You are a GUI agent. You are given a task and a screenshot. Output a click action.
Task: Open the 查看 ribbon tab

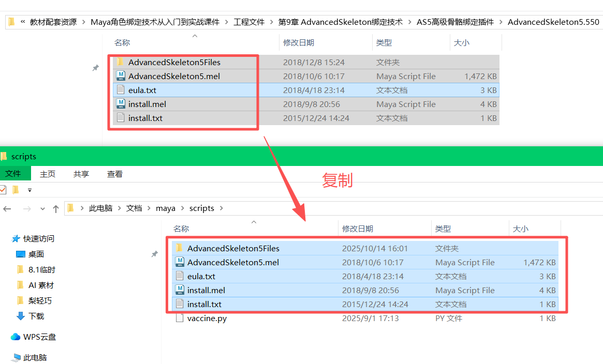[x=114, y=174]
